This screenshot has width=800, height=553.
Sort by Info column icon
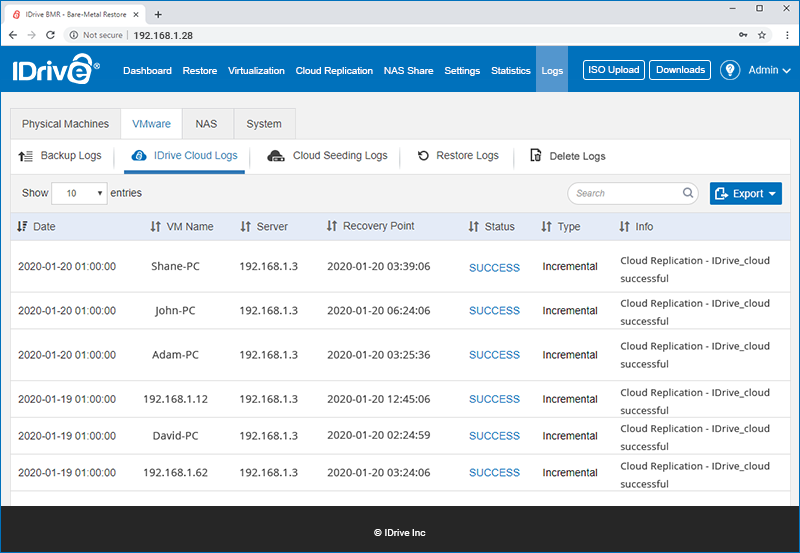(x=624, y=227)
